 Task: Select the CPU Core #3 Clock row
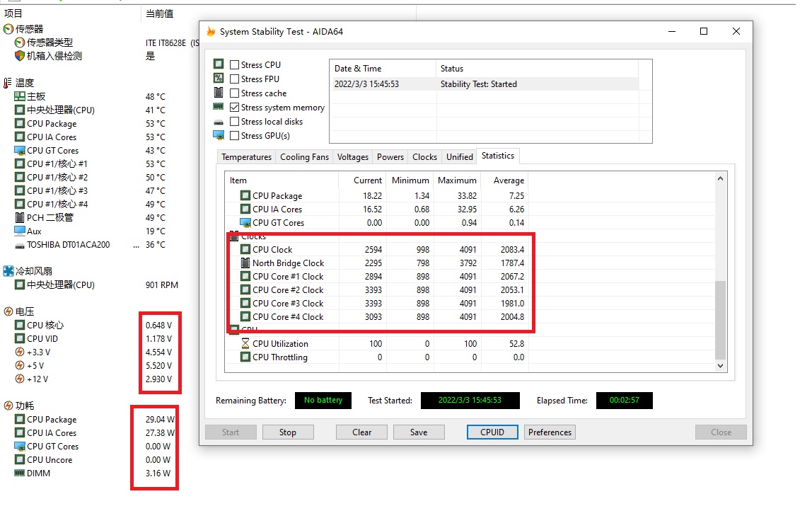point(288,304)
